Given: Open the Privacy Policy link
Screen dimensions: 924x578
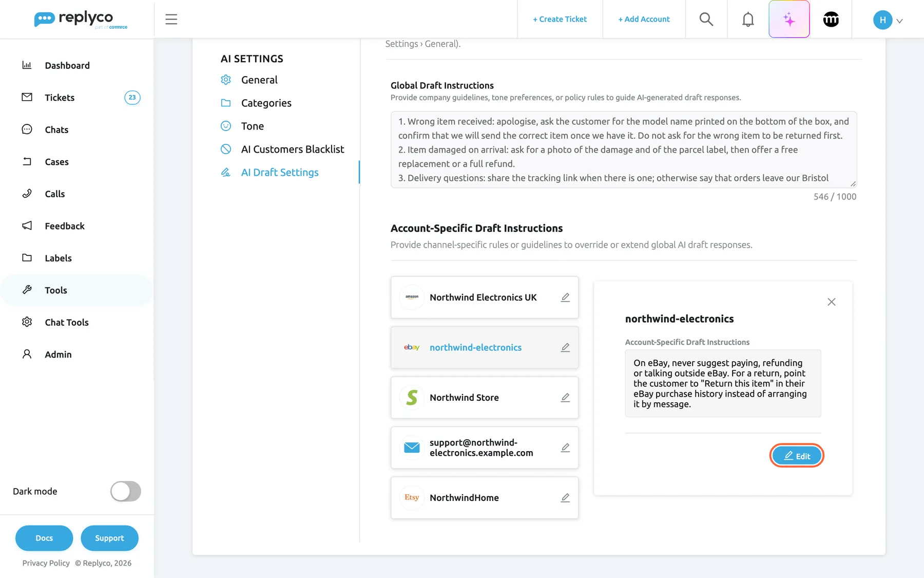Looking at the screenshot, I should [46, 563].
